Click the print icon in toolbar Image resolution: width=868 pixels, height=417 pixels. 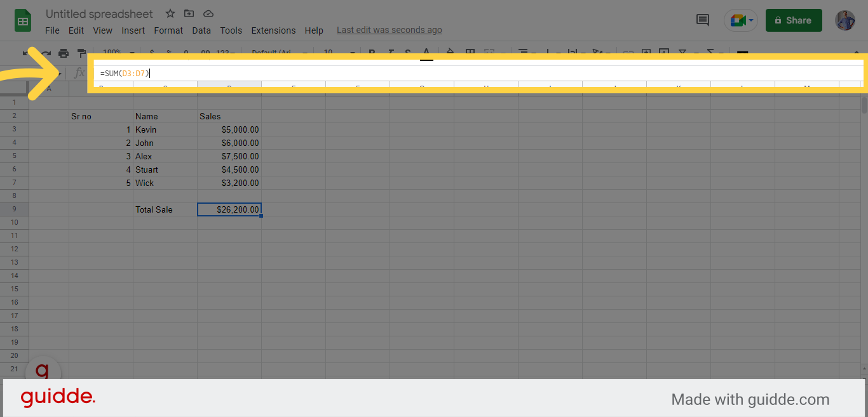(64, 53)
